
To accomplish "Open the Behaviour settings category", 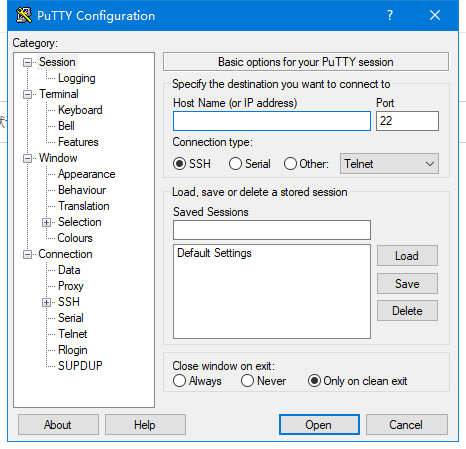I will [x=82, y=190].
